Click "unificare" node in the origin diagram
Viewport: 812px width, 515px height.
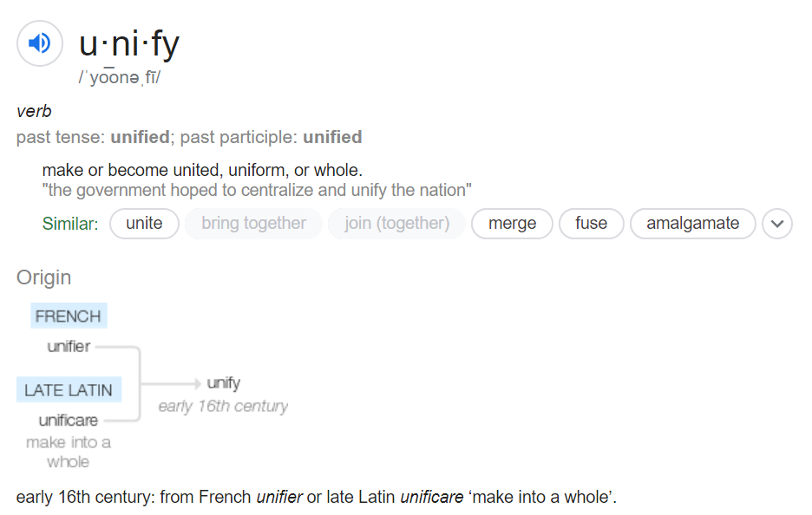69,420
